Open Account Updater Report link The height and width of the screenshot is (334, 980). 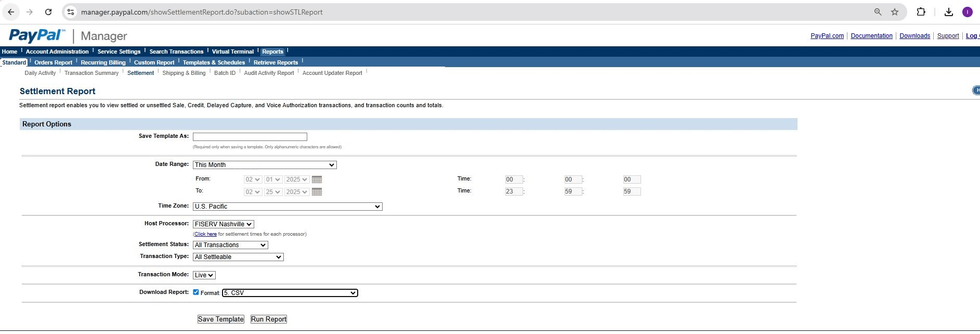tap(332, 73)
